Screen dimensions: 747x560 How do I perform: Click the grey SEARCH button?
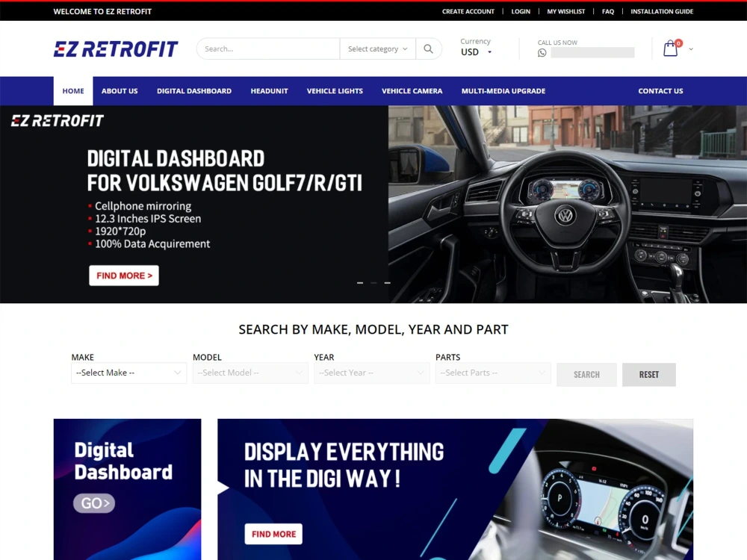pos(586,375)
